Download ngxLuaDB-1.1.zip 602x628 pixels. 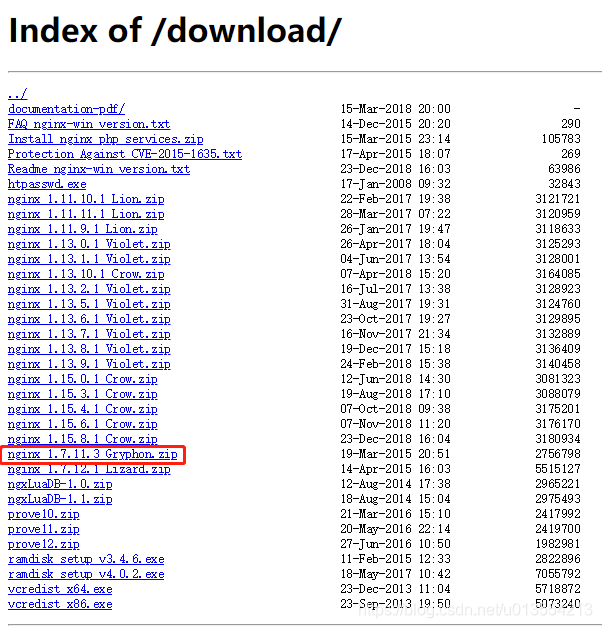60,499
